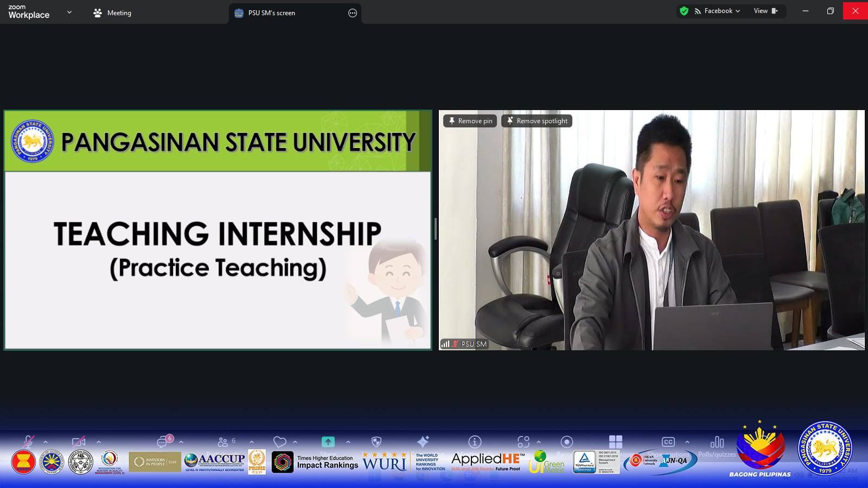Open the Meeting info icon
This screenshot has width=868, height=488.
475,442
